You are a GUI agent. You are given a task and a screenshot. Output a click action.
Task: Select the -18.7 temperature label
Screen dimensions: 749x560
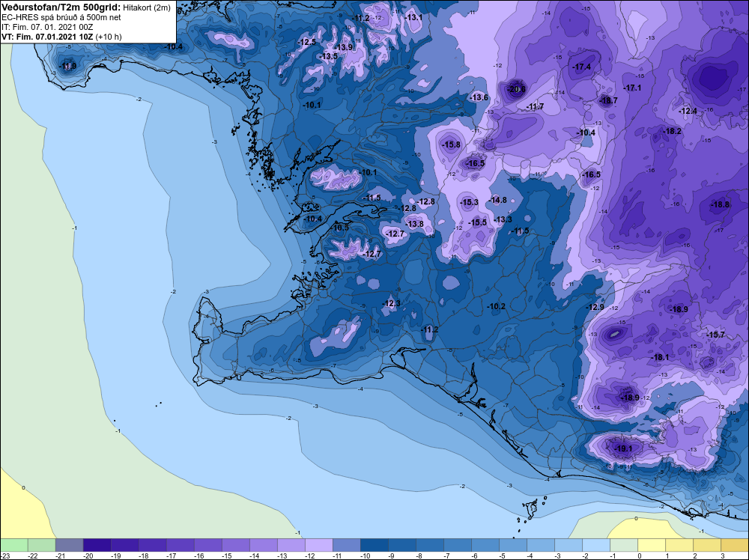click(x=608, y=100)
